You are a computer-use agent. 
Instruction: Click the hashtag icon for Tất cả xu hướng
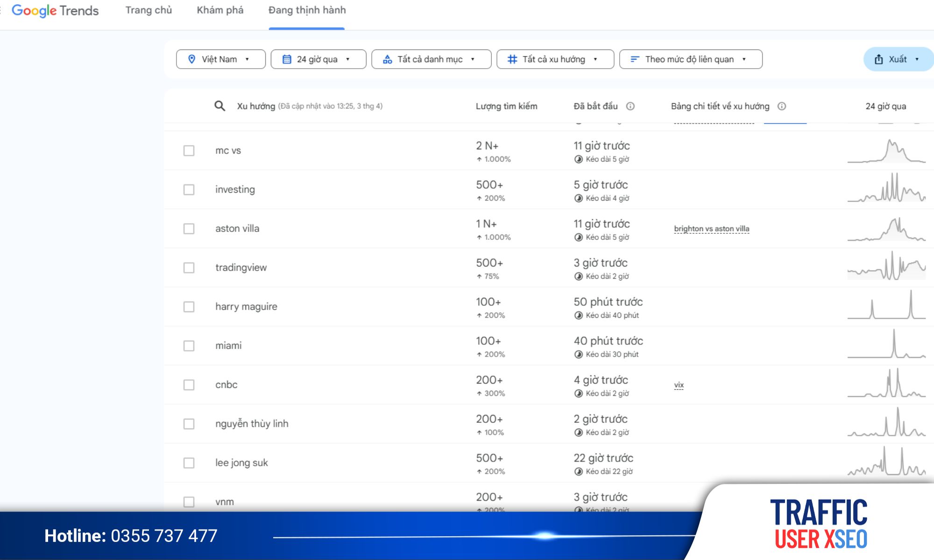(512, 59)
